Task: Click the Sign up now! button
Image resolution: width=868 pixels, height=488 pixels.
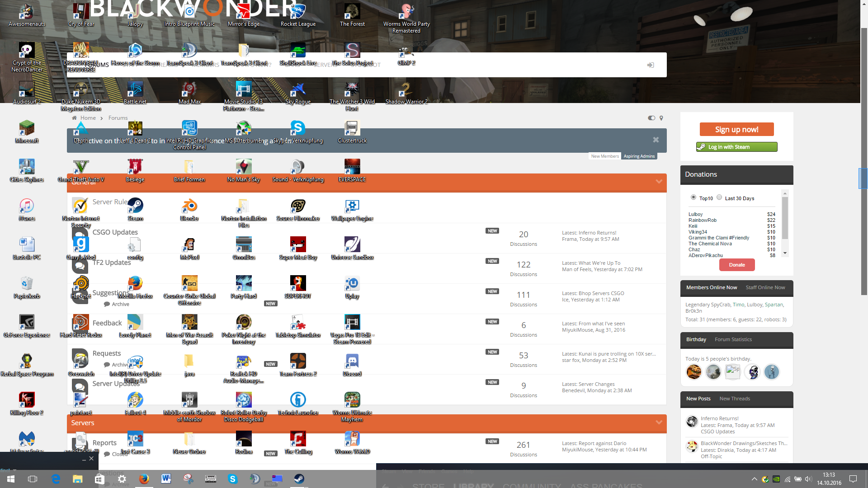Action: (737, 129)
